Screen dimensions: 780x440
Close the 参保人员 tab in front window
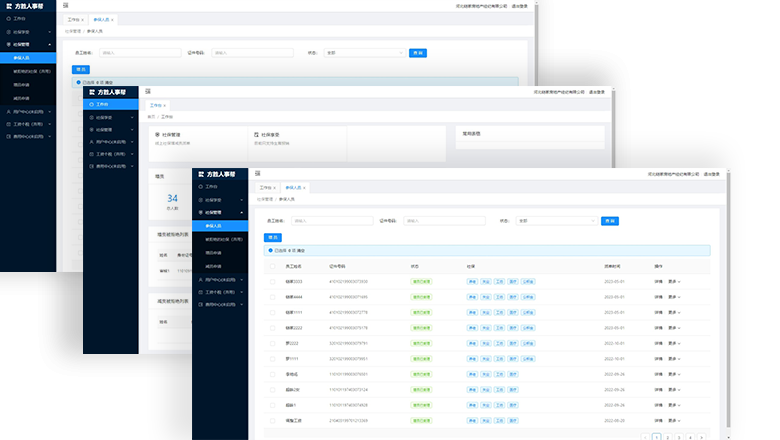pyautogui.click(x=305, y=188)
